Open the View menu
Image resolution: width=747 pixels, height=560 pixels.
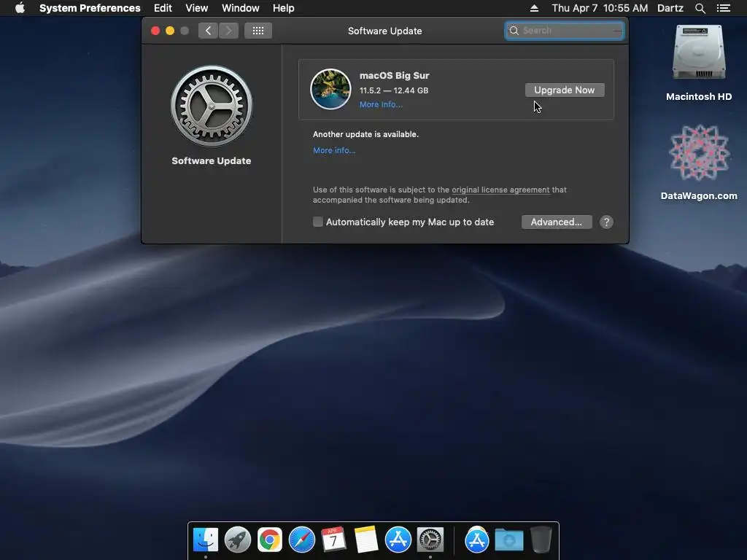[x=196, y=8]
